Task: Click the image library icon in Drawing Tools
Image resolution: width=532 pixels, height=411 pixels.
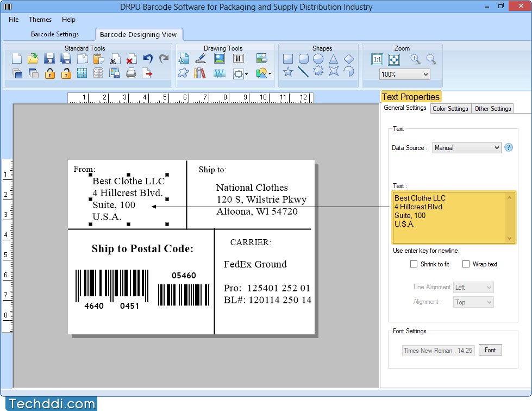Action: [261, 58]
